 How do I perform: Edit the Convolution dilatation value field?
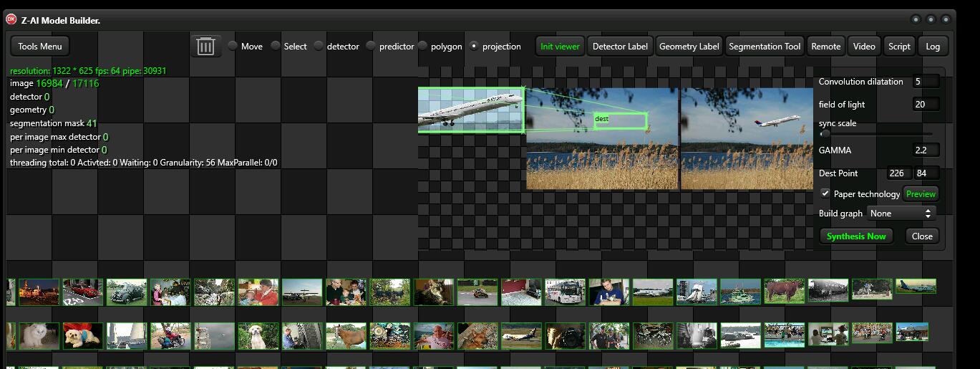[926, 82]
